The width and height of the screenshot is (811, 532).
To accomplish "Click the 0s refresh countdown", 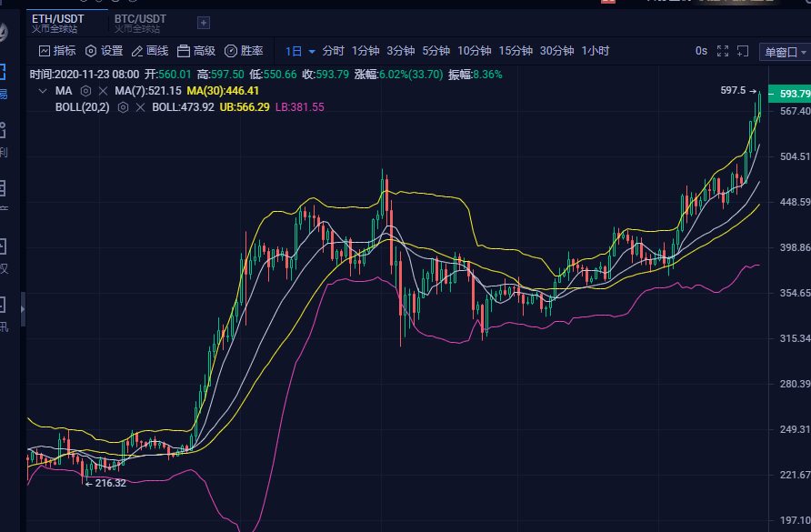I will click(701, 51).
